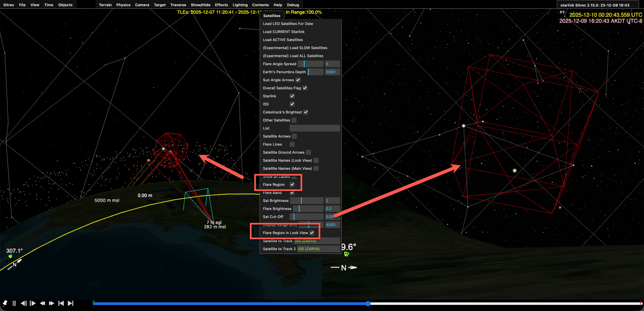
Task: Uncheck the Flare Region option
Action: tap(292, 184)
